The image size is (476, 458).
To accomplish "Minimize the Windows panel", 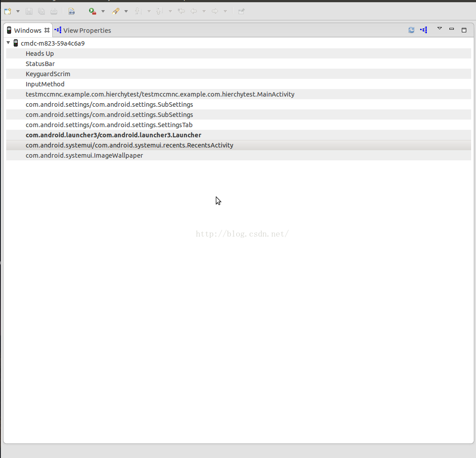I will (452, 29).
